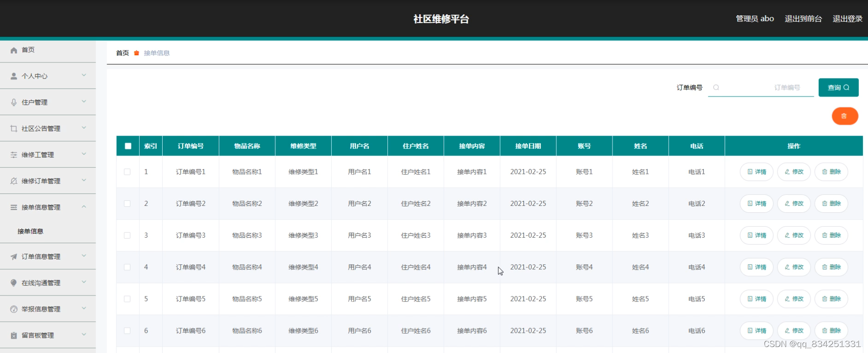868x353 pixels.
Task: Click 详情 button for row 订单编号1
Action: [756, 172]
